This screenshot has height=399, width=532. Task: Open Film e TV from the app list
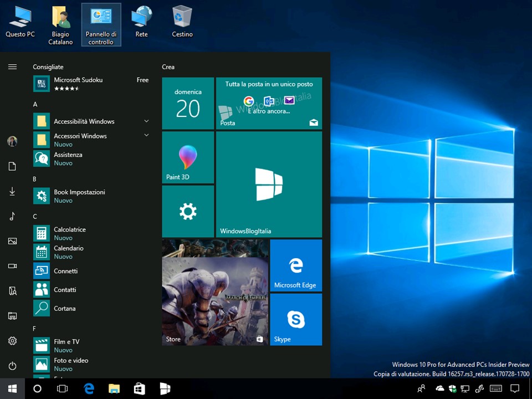click(91, 345)
